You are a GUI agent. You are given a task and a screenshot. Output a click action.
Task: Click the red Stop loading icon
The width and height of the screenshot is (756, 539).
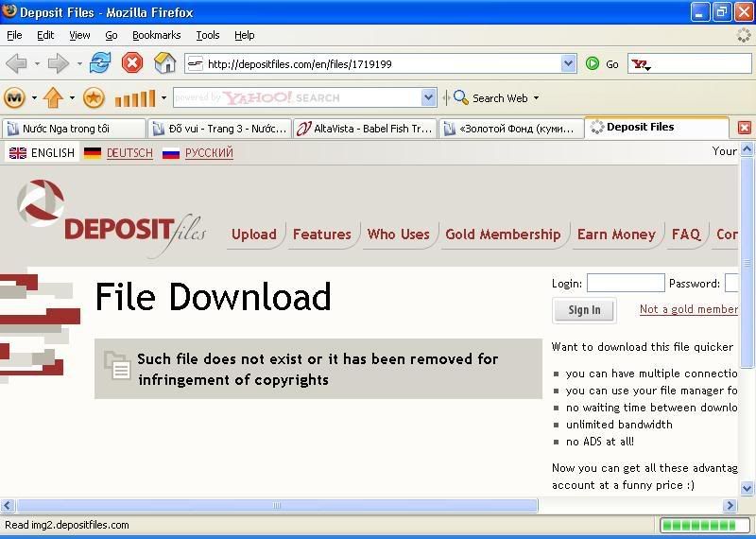132,63
